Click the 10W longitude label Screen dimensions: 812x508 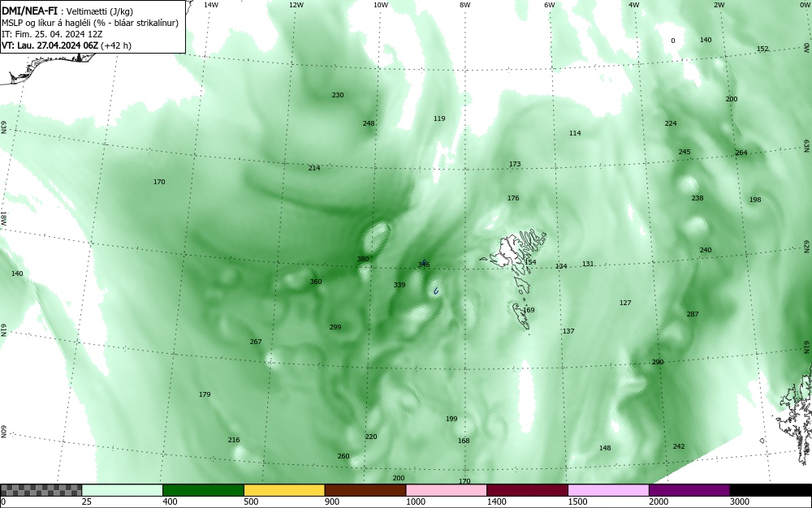(381, 5)
